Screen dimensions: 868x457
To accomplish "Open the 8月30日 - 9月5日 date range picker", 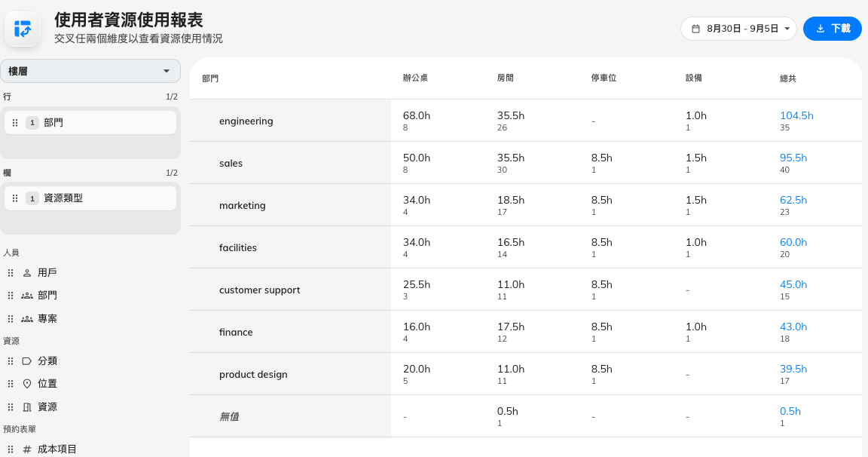I will pos(738,29).
